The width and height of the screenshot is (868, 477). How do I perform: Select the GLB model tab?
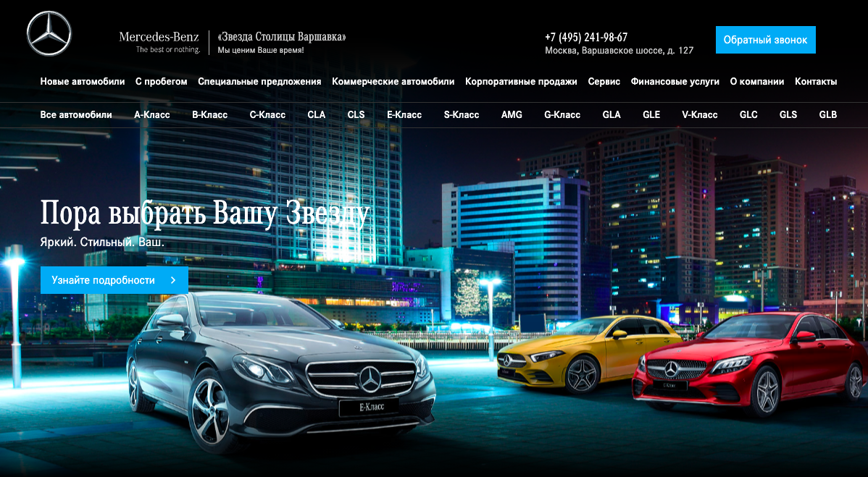click(828, 115)
